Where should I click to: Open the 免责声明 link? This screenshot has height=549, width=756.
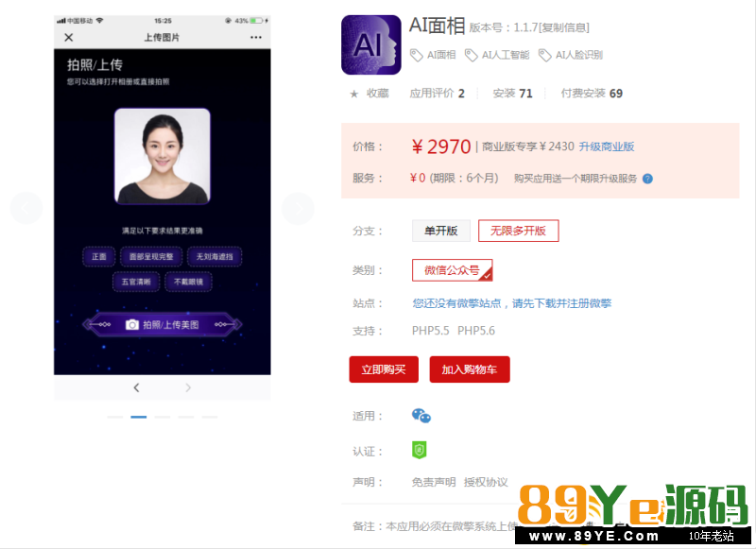pyautogui.click(x=434, y=482)
